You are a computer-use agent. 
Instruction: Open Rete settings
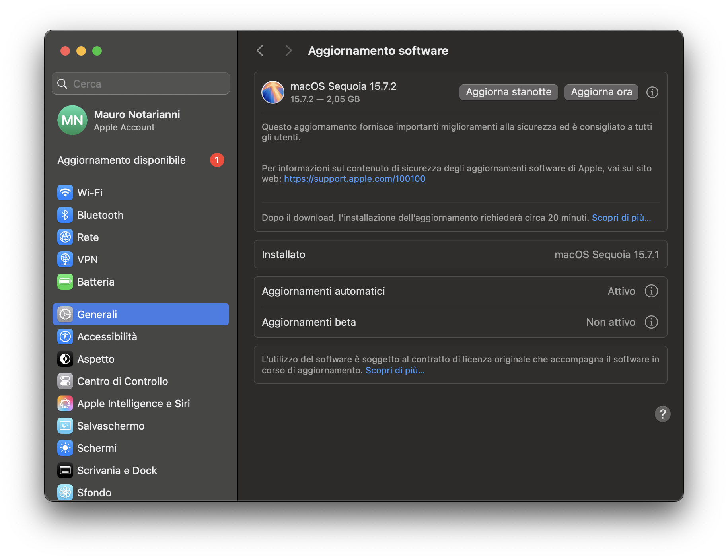coord(88,237)
